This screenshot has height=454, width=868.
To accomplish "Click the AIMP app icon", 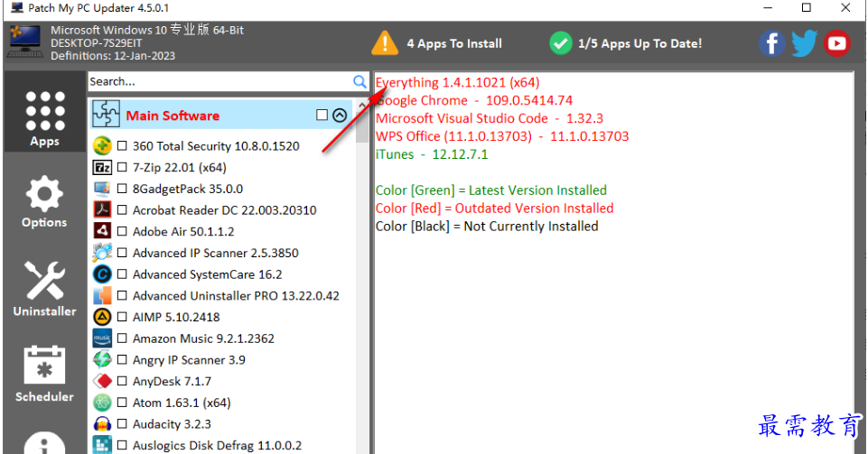I will (x=102, y=317).
